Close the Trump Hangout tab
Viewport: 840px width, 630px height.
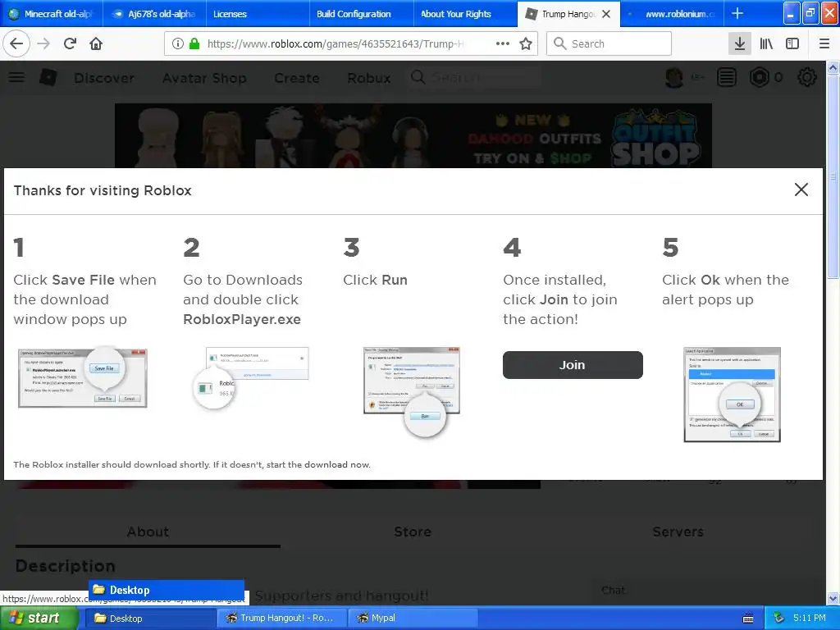[x=606, y=14]
